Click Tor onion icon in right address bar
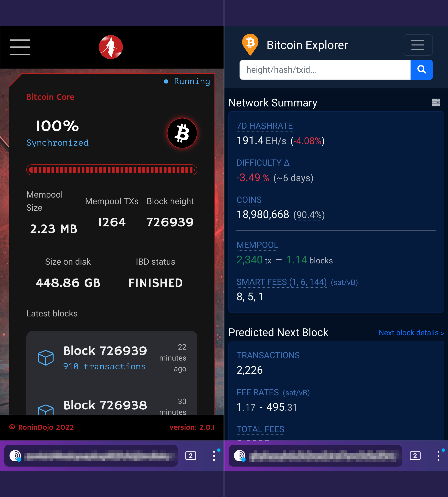448x497 pixels. [240, 456]
